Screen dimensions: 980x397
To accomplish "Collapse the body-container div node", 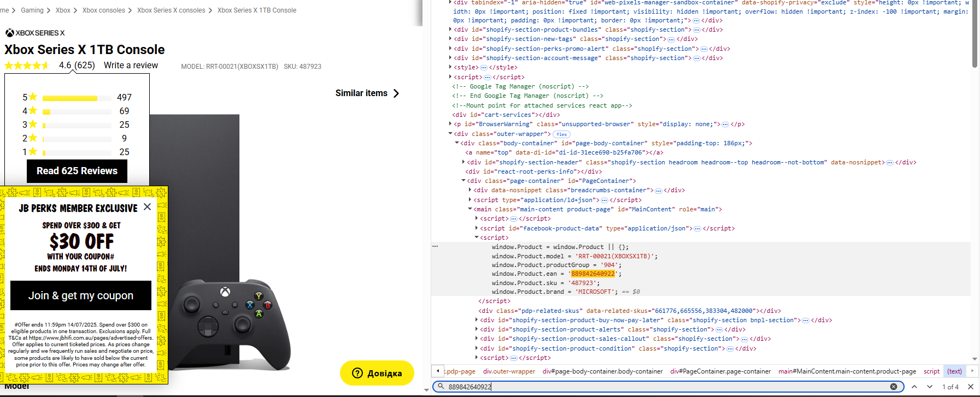I will click(x=457, y=143).
